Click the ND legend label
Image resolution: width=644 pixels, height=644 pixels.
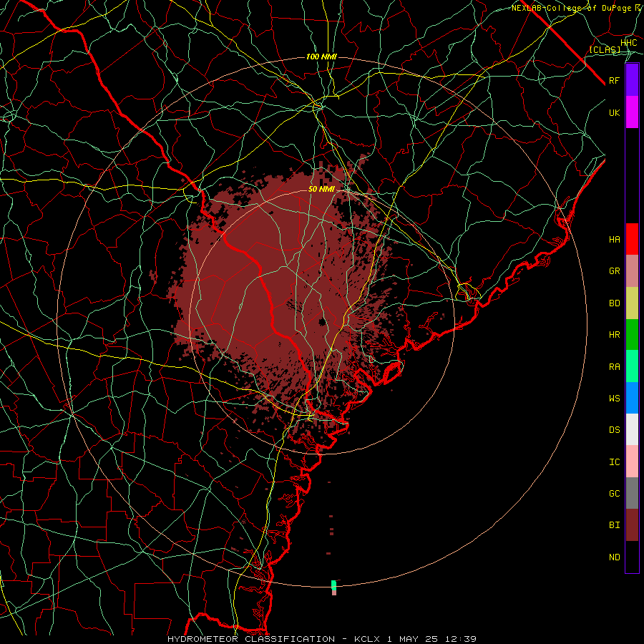[614, 557]
